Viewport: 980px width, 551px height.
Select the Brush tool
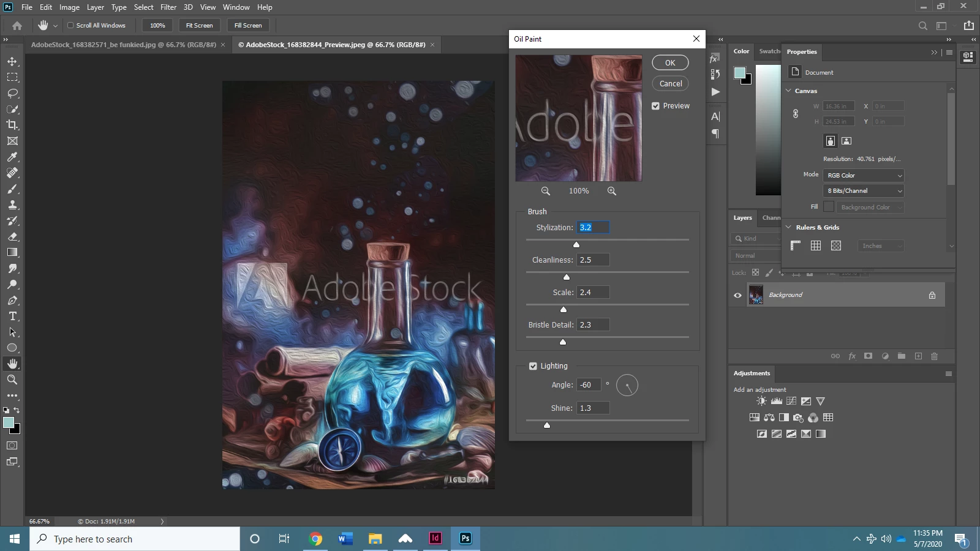(x=12, y=189)
